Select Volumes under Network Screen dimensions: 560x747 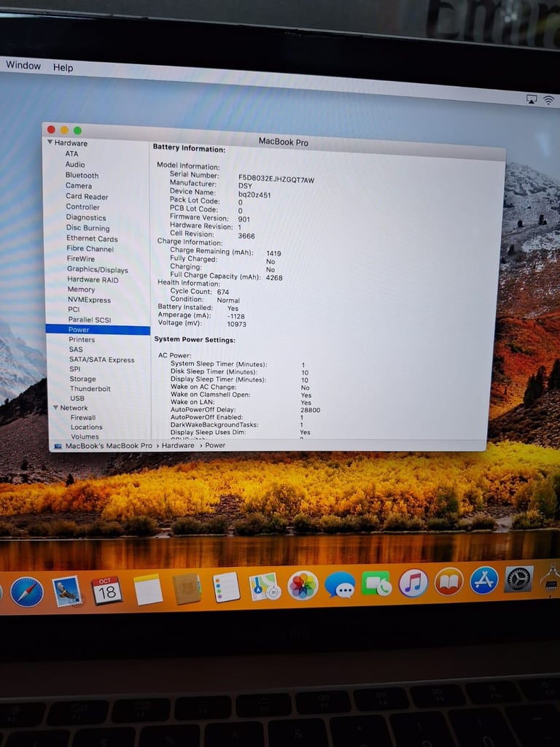coord(85,436)
